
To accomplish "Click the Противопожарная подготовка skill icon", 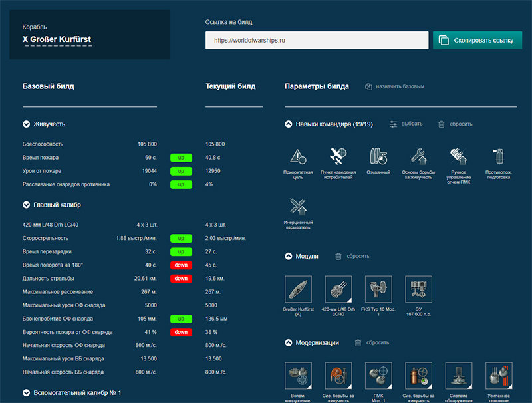I will tap(498, 156).
